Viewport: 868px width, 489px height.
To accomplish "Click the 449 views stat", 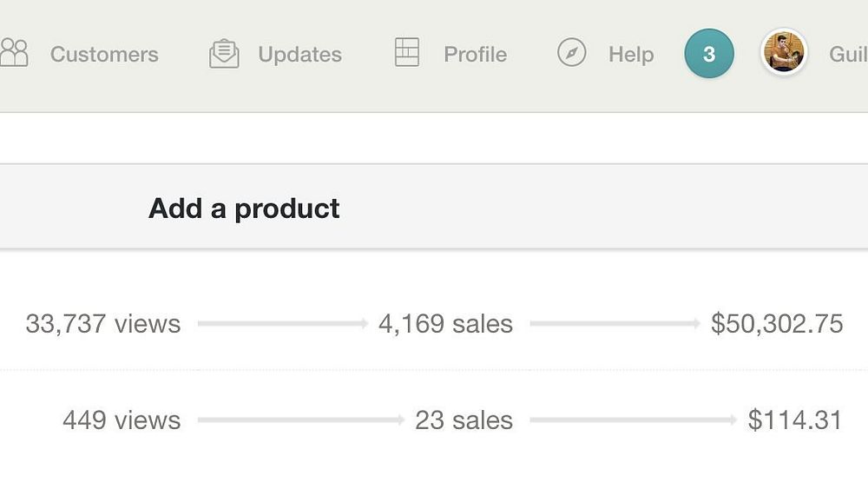I will [x=122, y=420].
